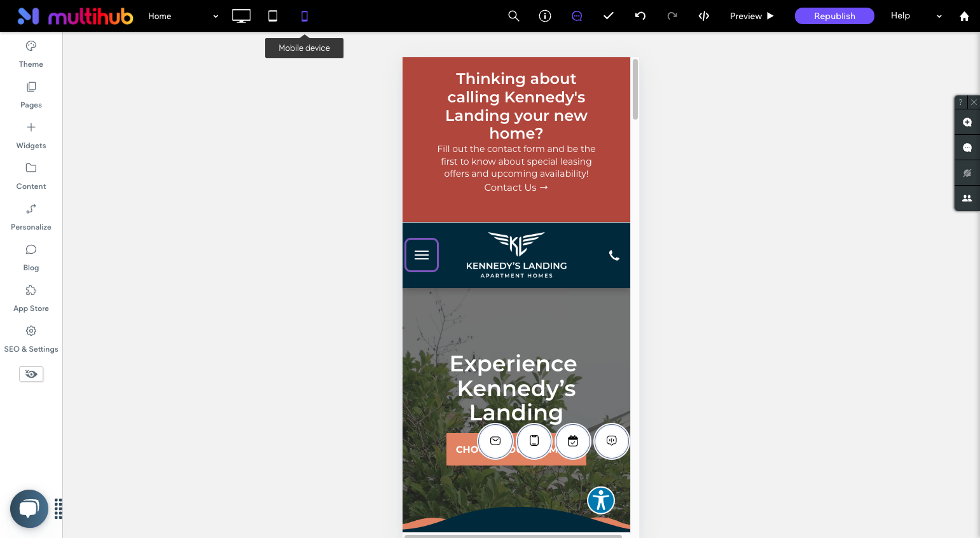Click the speech bubble icon in right panel

pos(967,148)
